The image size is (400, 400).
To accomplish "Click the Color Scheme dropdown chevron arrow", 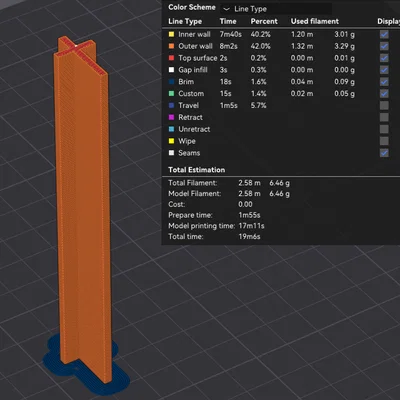I will coord(226,9).
